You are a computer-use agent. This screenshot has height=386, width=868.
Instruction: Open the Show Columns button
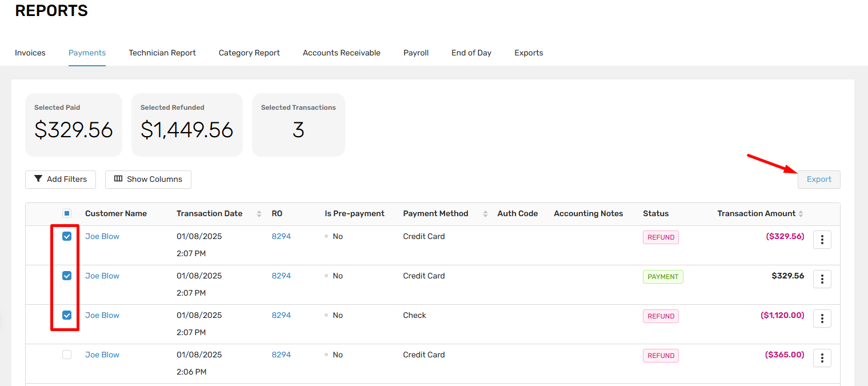click(148, 179)
